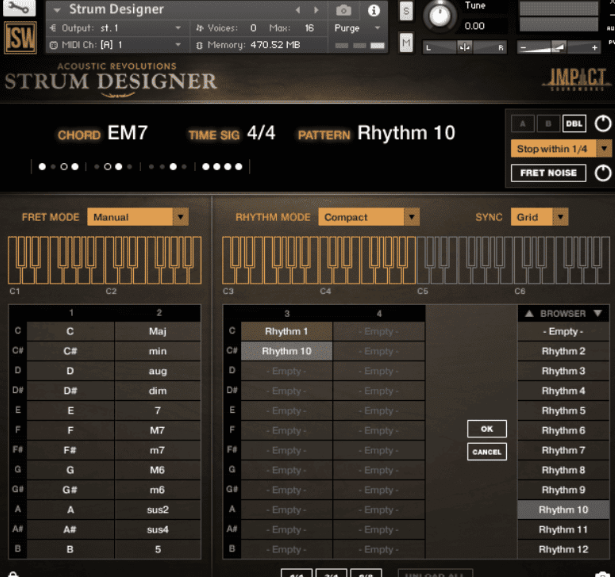This screenshot has width=615, height=577.
Task: Click C5 key on greyed keyboard
Action: [x=423, y=275]
